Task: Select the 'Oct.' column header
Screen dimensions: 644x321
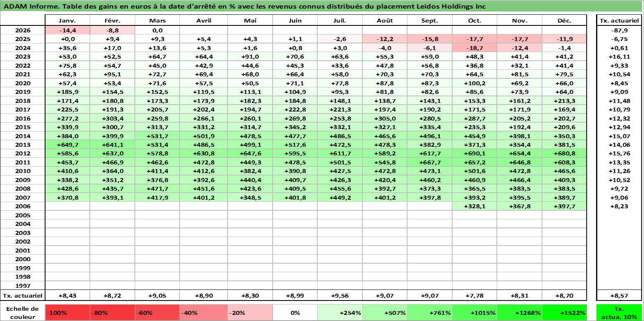Action: point(474,20)
